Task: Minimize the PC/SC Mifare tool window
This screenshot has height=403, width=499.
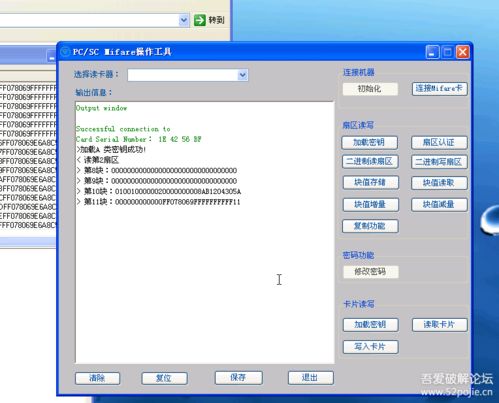Action: pos(432,52)
